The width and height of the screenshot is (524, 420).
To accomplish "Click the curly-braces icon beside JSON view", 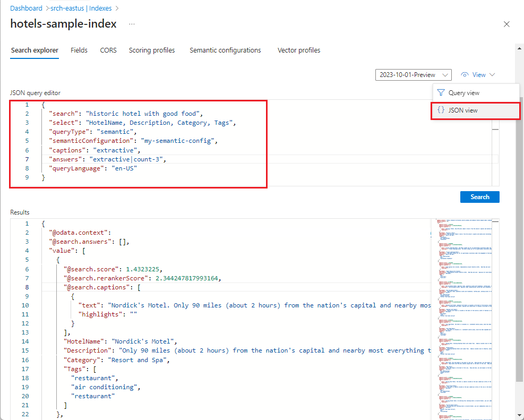I will 441,110.
